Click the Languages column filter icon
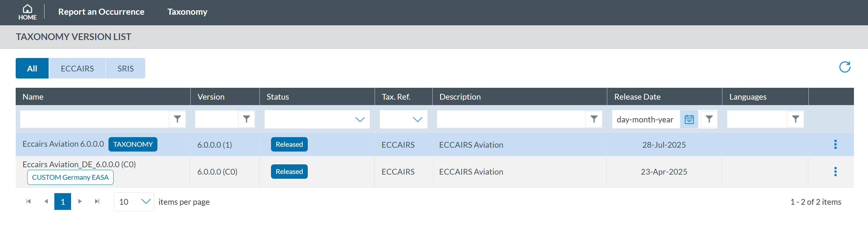The width and height of the screenshot is (868, 239). (x=795, y=119)
